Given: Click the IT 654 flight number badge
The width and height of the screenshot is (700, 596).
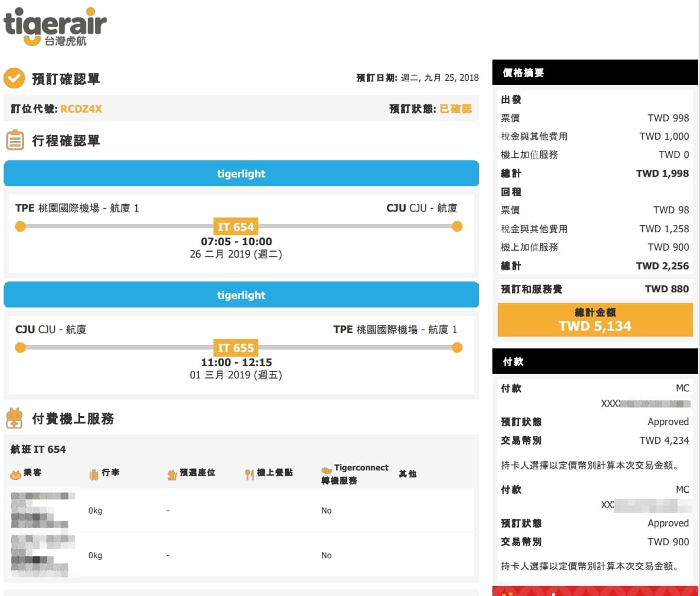Looking at the screenshot, I should (x=236, y=226).
